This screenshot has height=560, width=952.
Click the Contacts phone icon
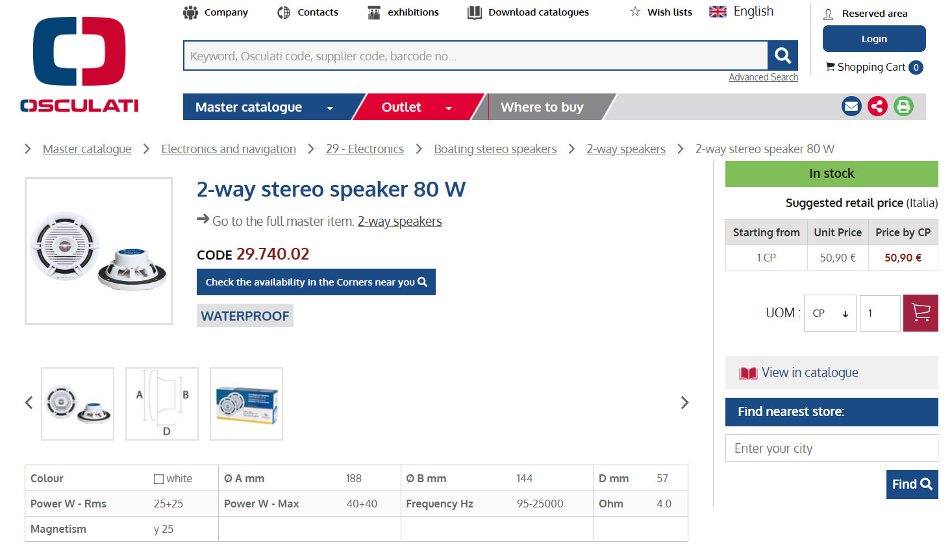click(284, 12)
